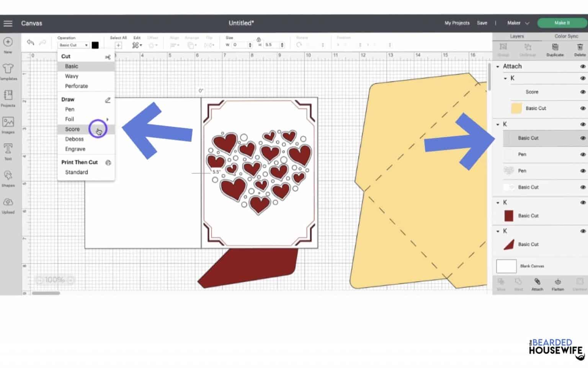Open the Maker machine dropdown
The width and height of the screenshot is (588, 374).
(517, 23)
